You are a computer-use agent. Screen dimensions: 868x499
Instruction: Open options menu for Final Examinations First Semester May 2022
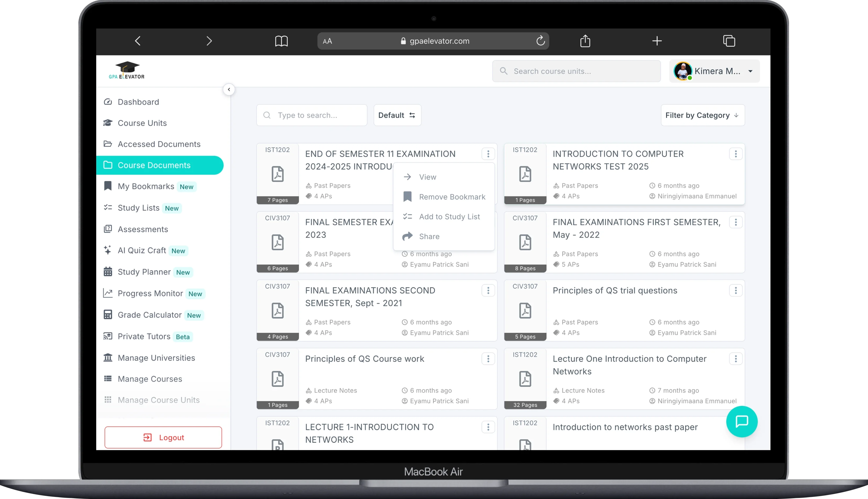coord(735,222)
